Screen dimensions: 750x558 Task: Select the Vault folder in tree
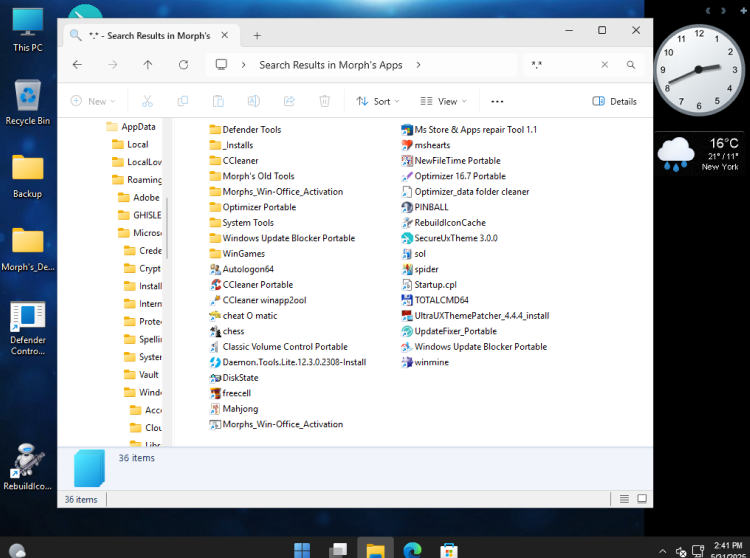click(x=142, y=375)
